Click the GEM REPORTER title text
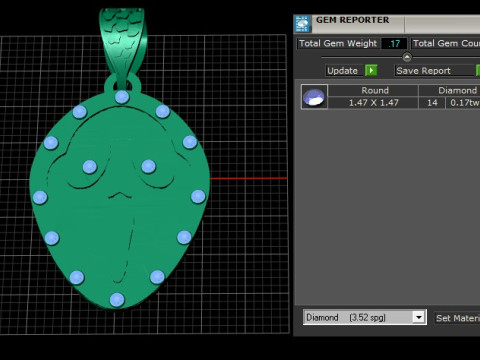Screen dimensions: 480x360 coord(353,20)
